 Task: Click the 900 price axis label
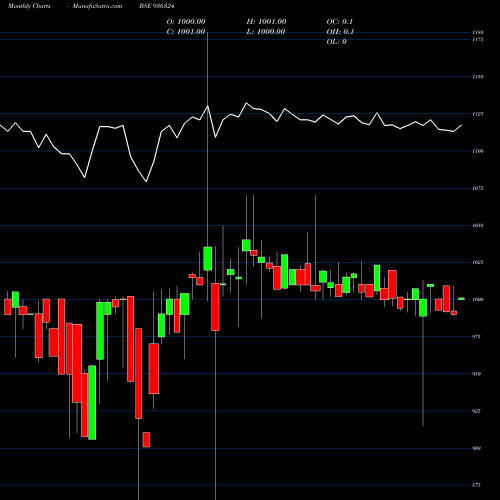pos(477,448)
